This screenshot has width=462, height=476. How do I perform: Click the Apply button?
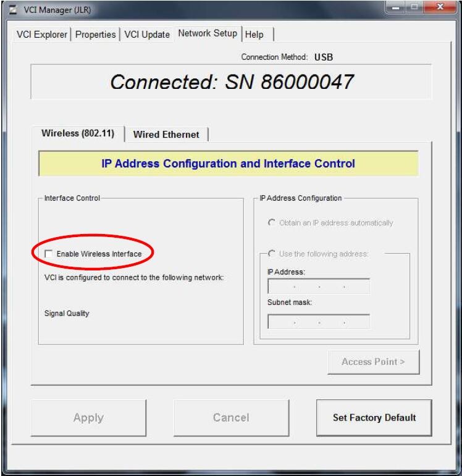88,418
